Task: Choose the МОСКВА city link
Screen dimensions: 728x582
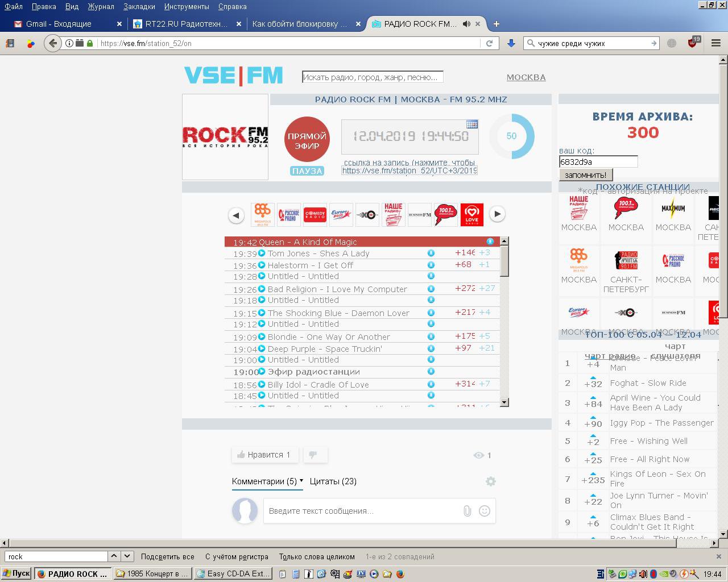Action: point(526,77)
